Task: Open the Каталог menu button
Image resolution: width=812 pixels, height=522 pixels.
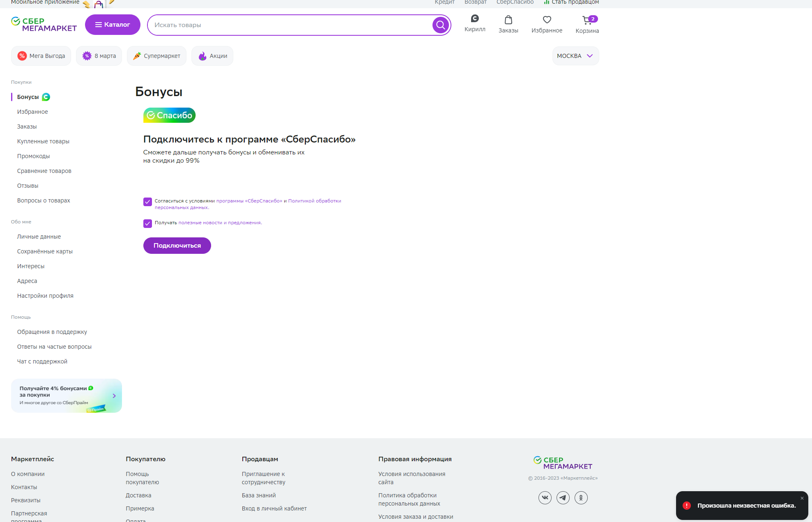Action: pyautogui.click(x=113, y=25)
